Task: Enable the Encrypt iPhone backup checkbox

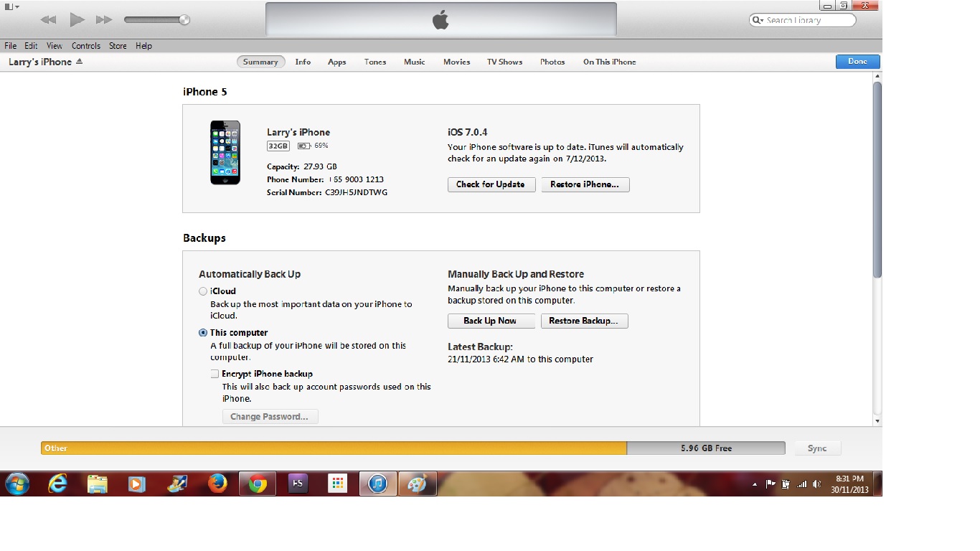Action: click(x=215, y=374)
